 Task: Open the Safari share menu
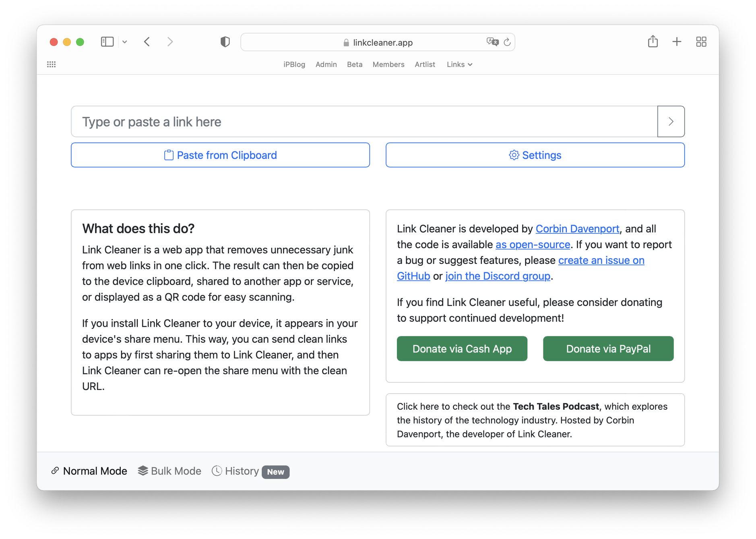pyautogui.click(x=653, y=41)
